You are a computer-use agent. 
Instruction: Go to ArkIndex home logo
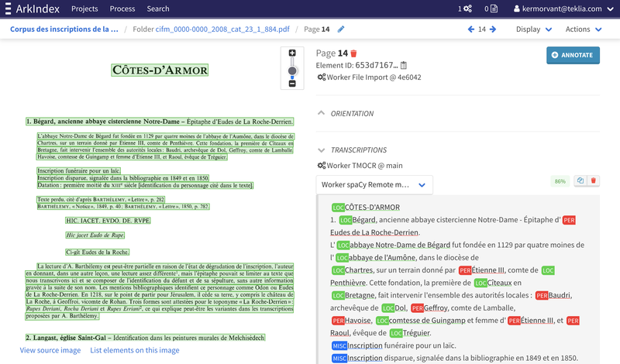tap(37, 9)
